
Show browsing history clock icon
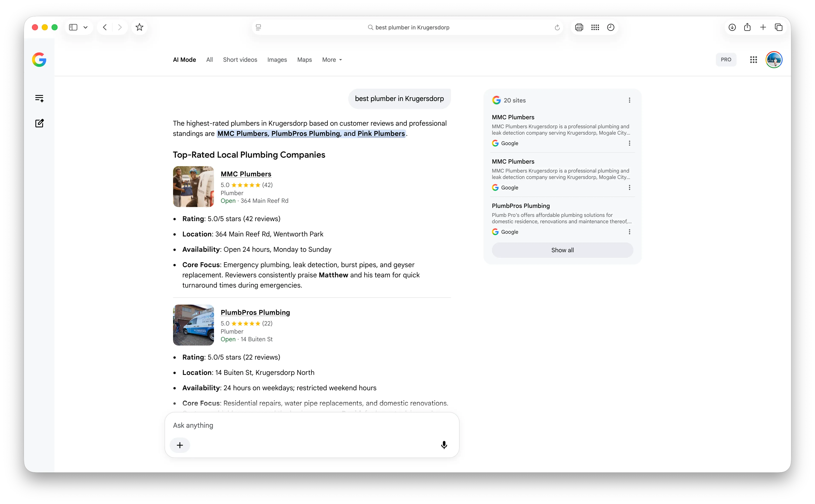(611, 27)
